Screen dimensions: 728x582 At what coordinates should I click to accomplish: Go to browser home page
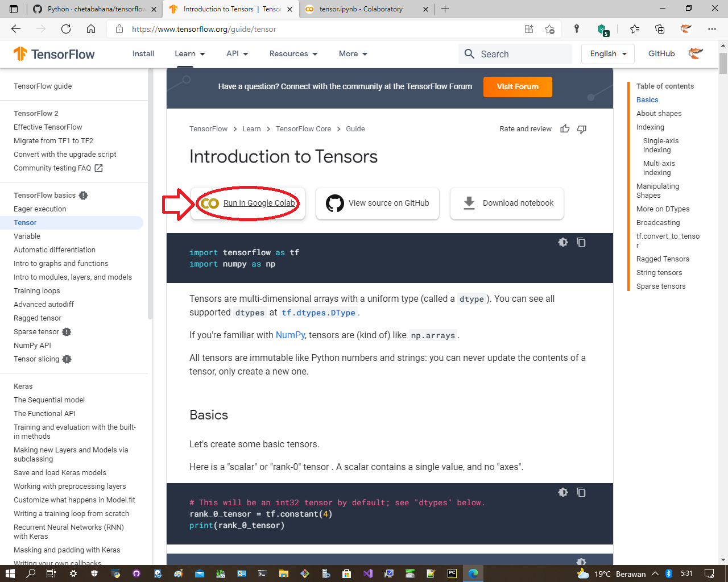point(91,29)
